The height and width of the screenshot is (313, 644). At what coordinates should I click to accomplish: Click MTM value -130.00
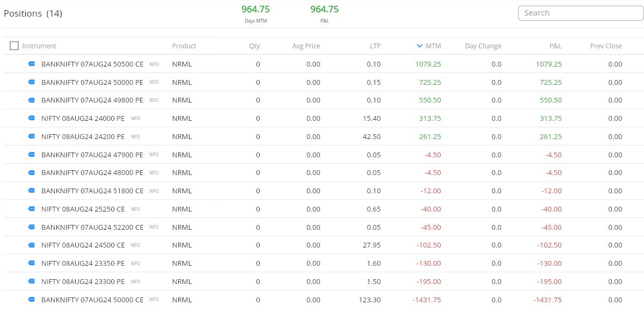(x=429, y=264)
